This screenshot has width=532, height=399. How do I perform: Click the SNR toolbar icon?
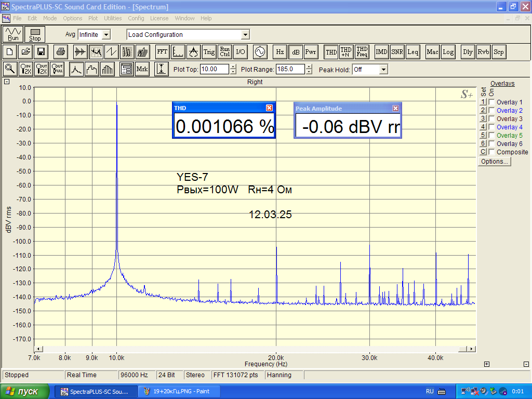[x=397, y=52]
